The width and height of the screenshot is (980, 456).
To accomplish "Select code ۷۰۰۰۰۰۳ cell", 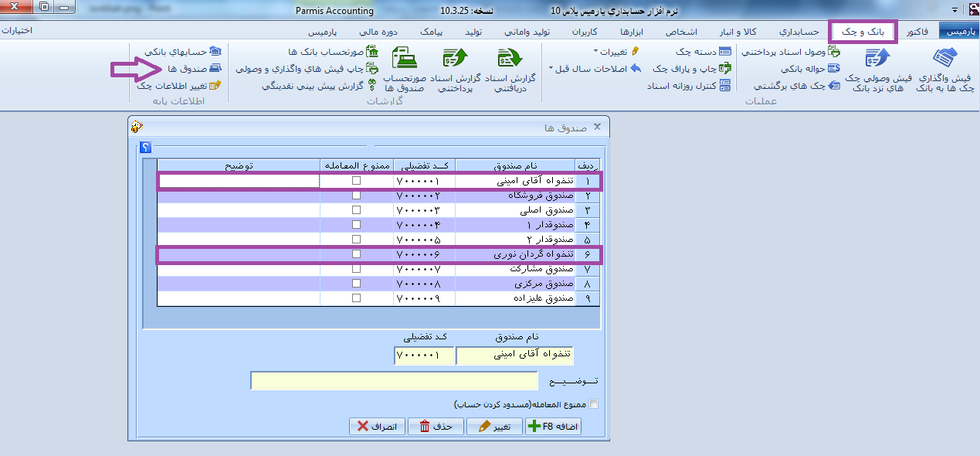I will (424, 209).
